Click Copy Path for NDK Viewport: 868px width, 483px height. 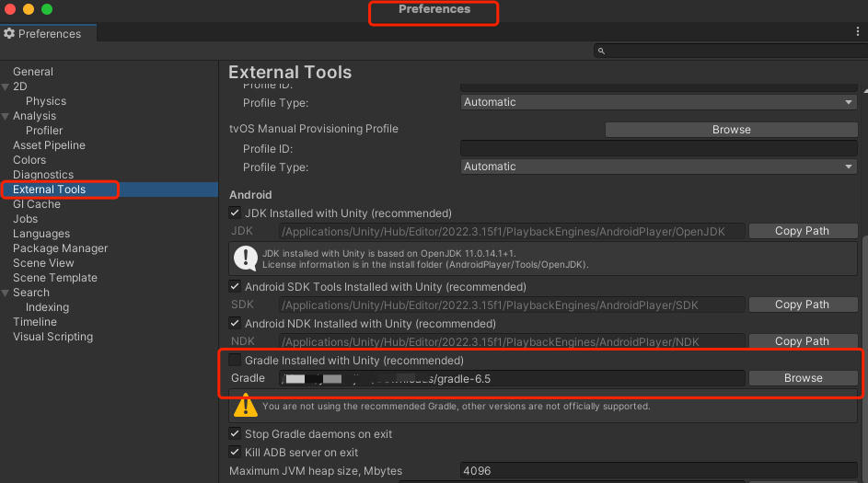[803, 340]
